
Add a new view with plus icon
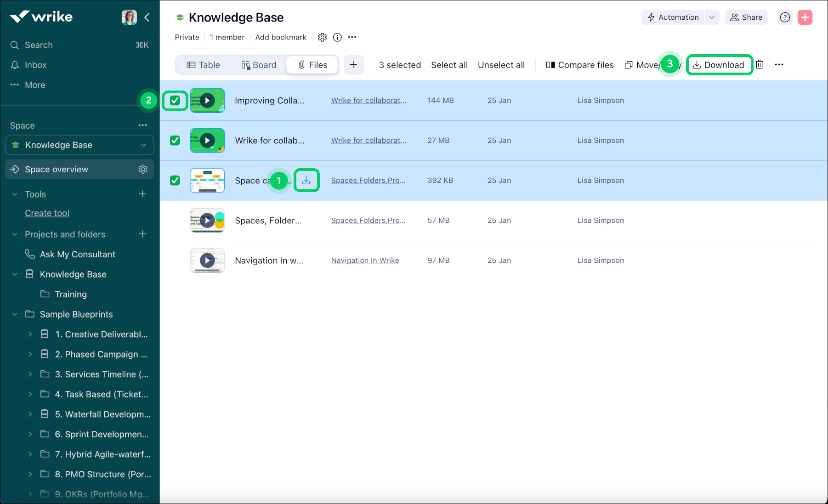point(353,65)
